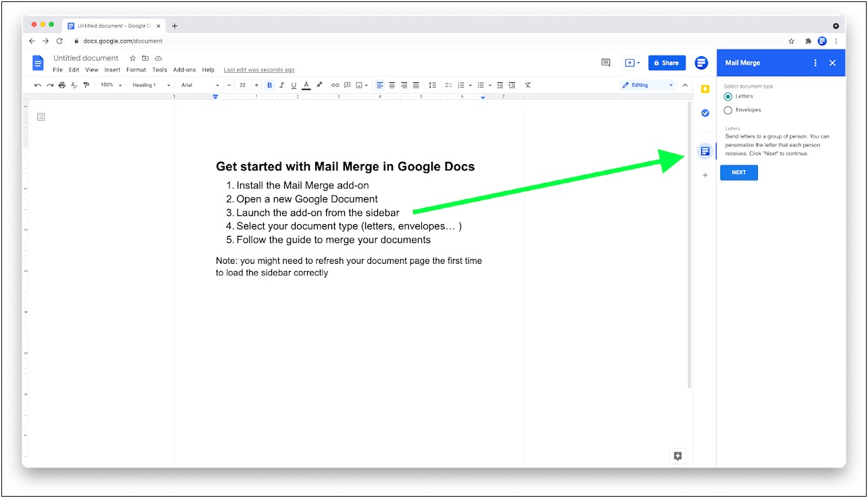Increase font size with plus button

point(256,85)
